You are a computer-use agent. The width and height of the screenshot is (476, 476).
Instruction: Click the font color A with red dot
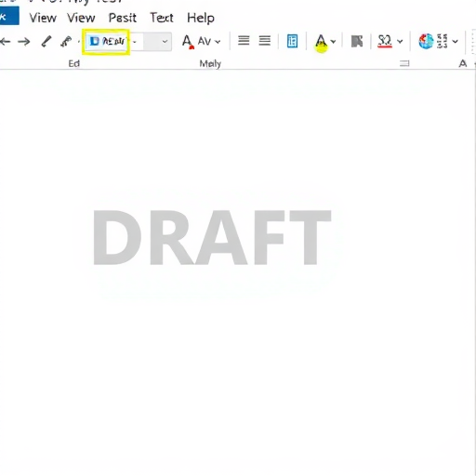(x=188, y=42)
